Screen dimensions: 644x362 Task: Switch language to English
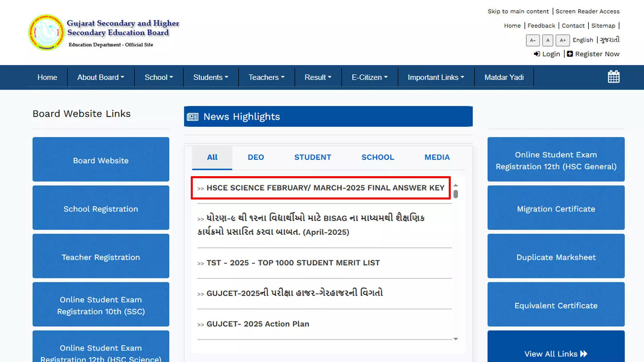[x=583, y=40]
